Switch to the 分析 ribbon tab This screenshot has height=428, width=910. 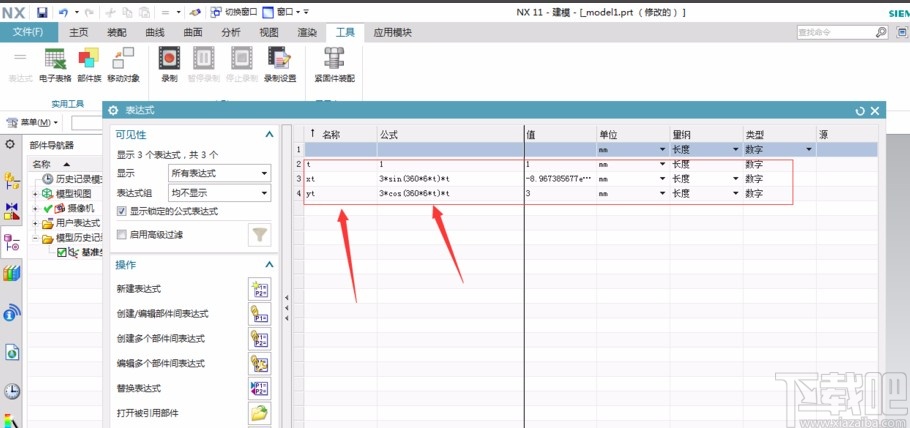click(x=231, y=33)
